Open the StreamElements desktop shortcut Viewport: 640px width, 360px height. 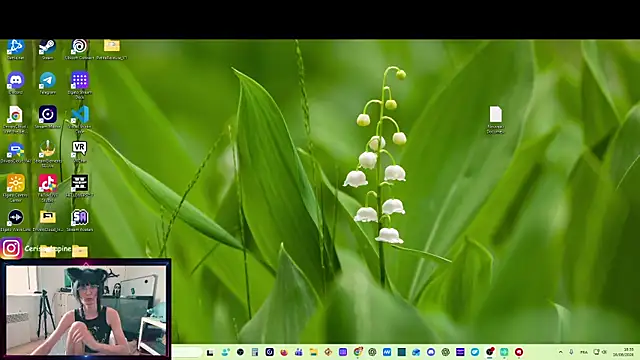coord(47,154)
